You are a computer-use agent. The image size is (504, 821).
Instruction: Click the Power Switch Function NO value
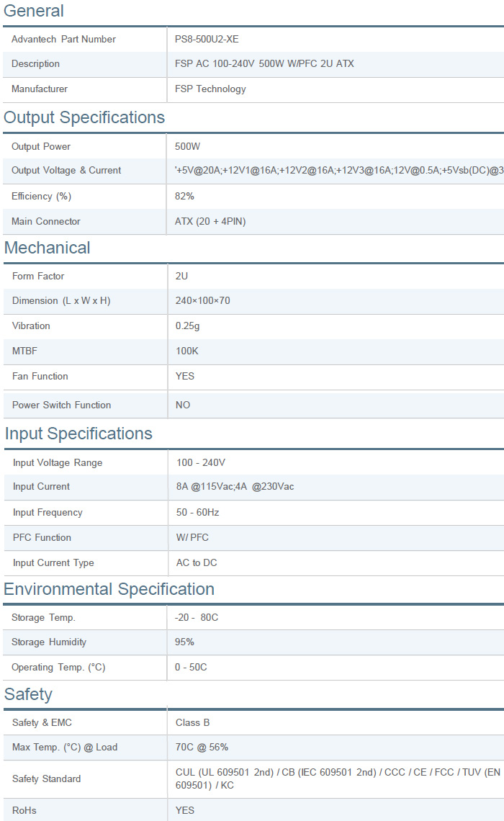[183, 405]
